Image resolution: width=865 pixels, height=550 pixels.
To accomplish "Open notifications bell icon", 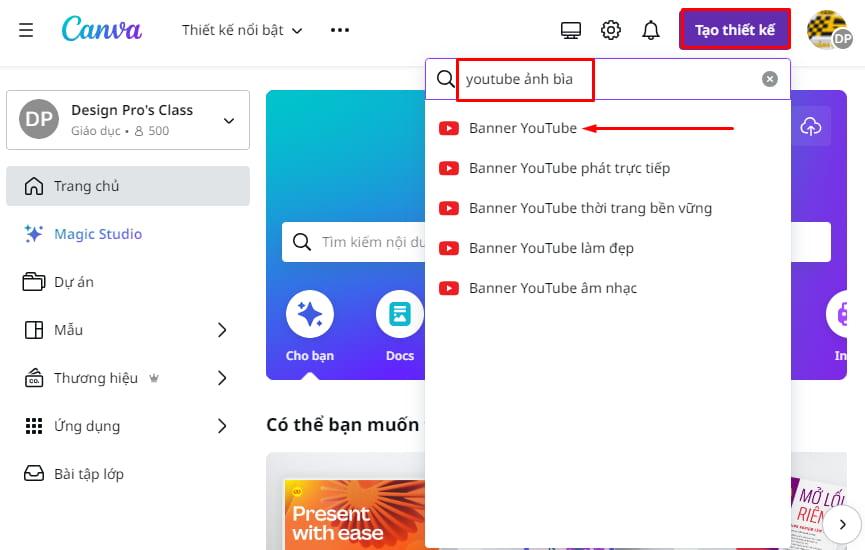I will (x=651, y=30).
